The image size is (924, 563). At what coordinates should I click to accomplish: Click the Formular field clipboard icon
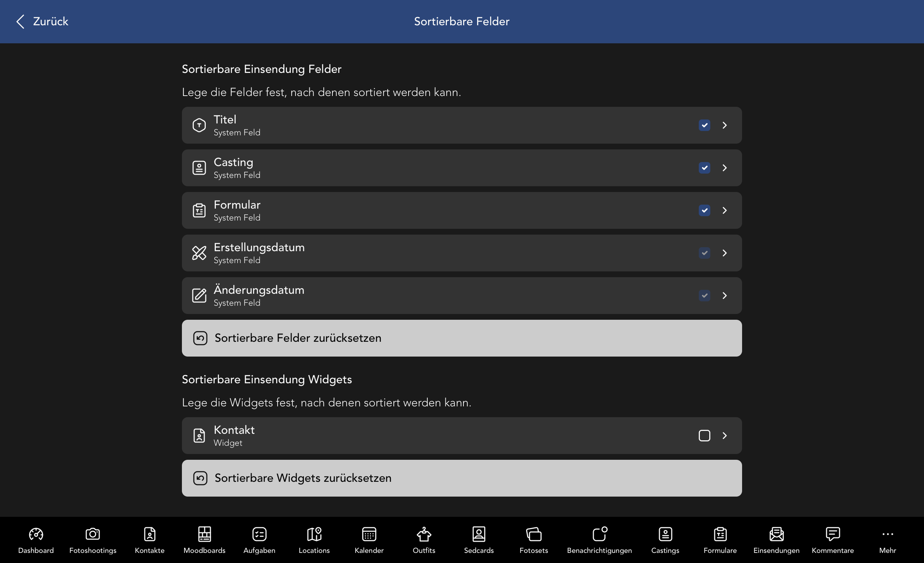[x=199, y=210]
